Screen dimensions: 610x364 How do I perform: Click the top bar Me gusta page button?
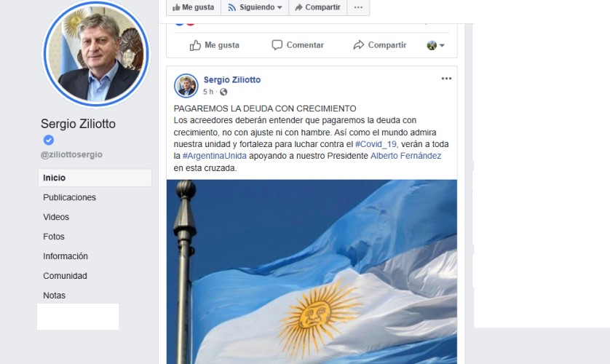coord(194,7)
